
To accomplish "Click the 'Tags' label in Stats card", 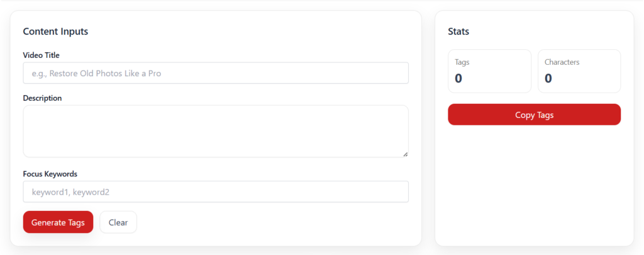I will tap(462, 62).
